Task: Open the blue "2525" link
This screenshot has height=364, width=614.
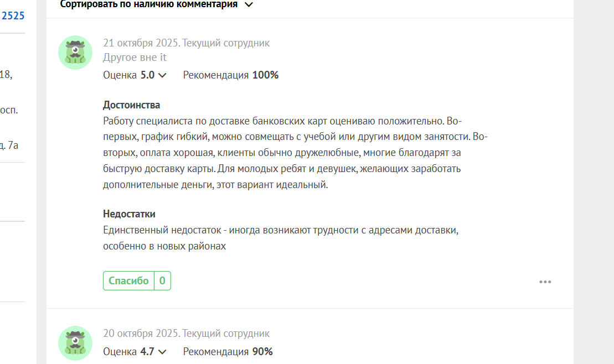Action: (x=13, y=15)
